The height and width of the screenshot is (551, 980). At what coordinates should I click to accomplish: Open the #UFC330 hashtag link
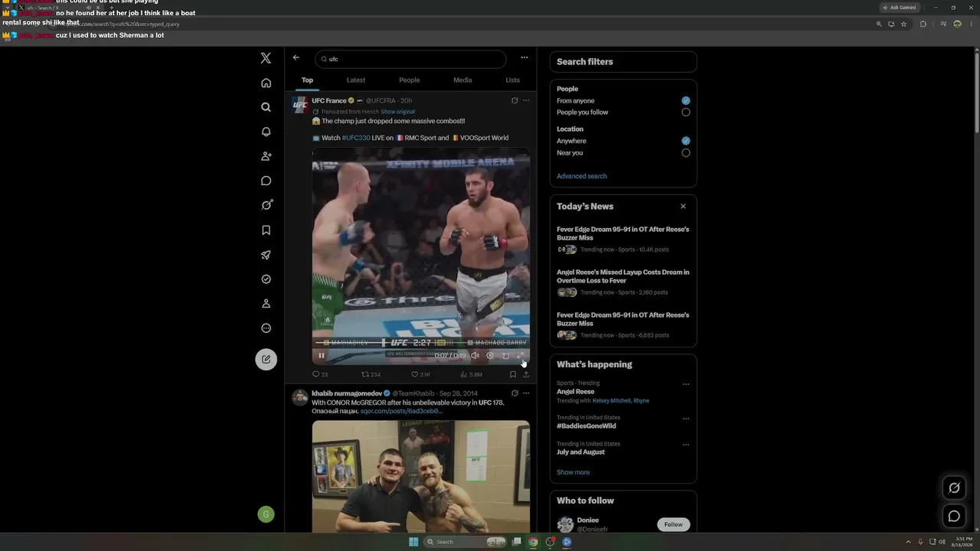pos(356,138)
